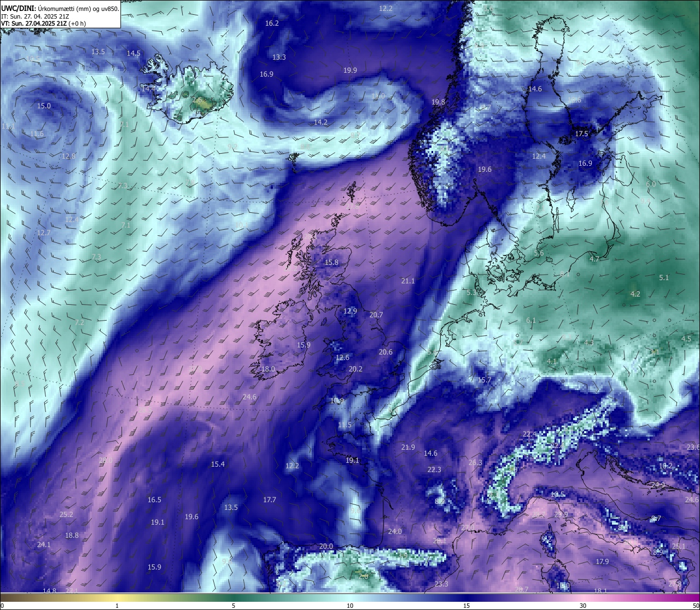Click the 15.8 value over Scotland
Screen dimensions: 700x610
tap(331, 263)
